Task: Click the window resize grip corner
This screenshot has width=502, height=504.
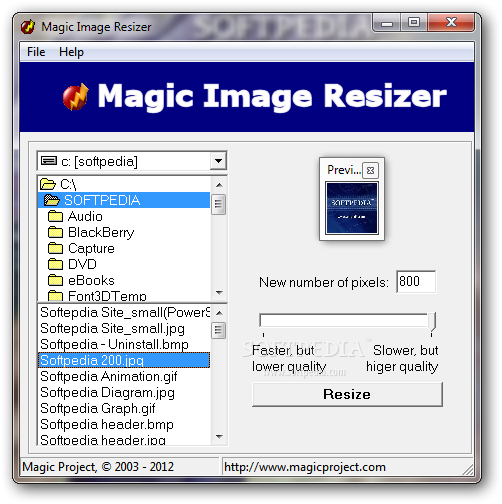Action: 469,470
